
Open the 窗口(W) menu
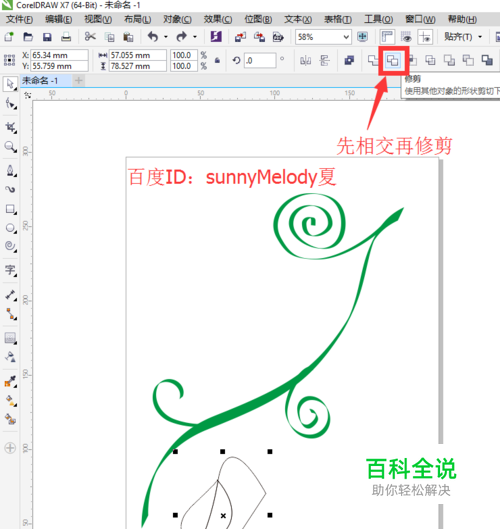pyautogui.click(x=420, y=19)
